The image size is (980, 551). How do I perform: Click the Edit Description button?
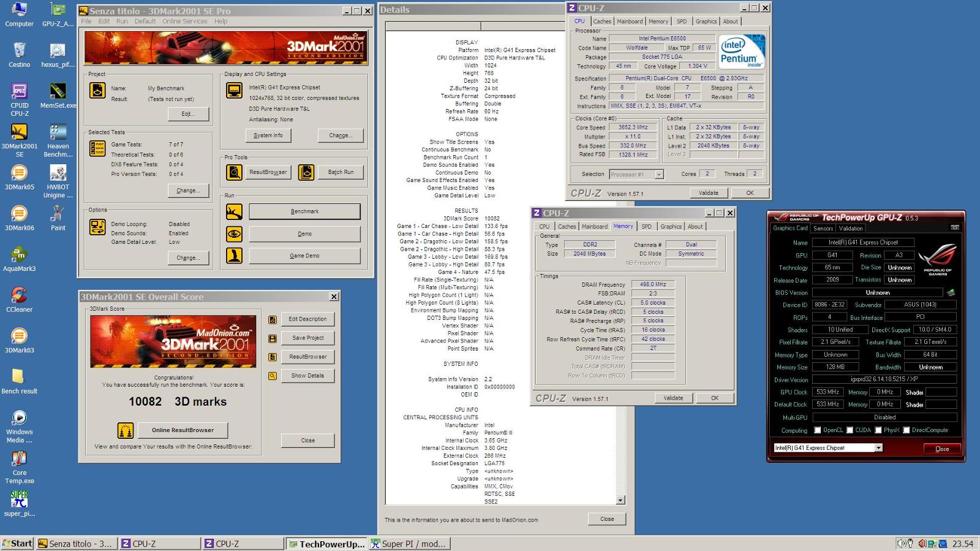[x=307, y=319]
